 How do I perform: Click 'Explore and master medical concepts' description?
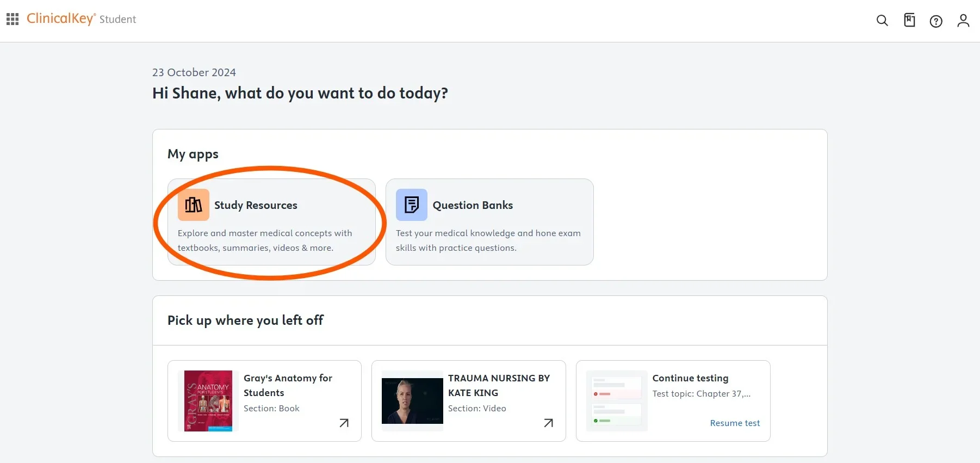tap(265, 240)
